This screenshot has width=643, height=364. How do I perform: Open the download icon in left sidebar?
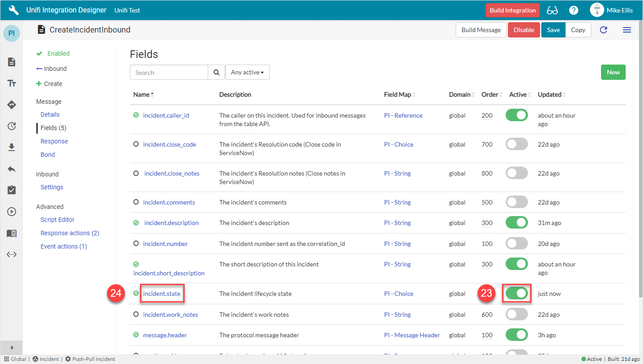(12, 147)
